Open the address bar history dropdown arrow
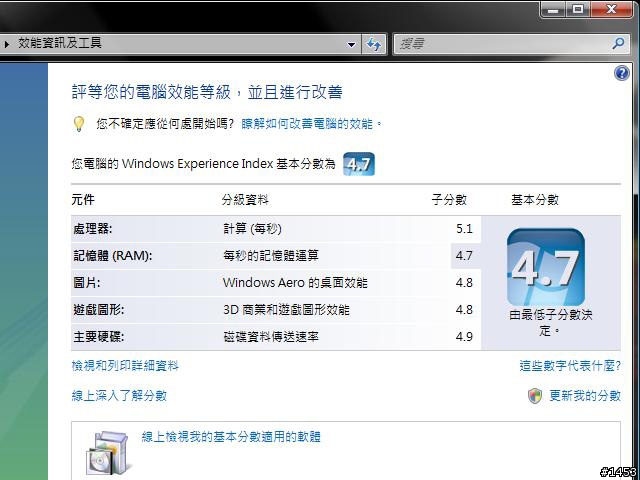This screenshot has height=480, width=640. pyautogui.click(x=351, y=44)
